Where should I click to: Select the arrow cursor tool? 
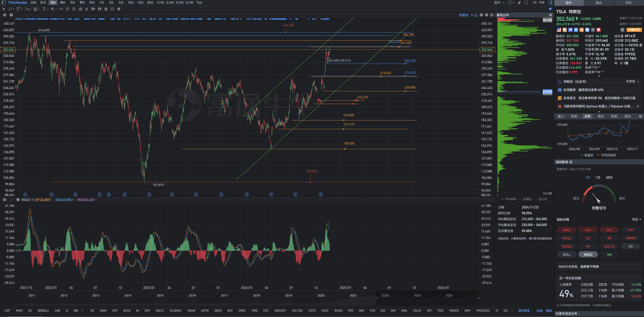tap(4, 9)
